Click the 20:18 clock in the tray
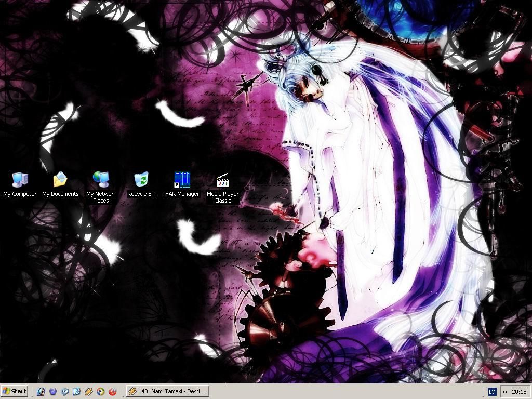This screenshot has height=399, width=532. click(x=520, y=392)
